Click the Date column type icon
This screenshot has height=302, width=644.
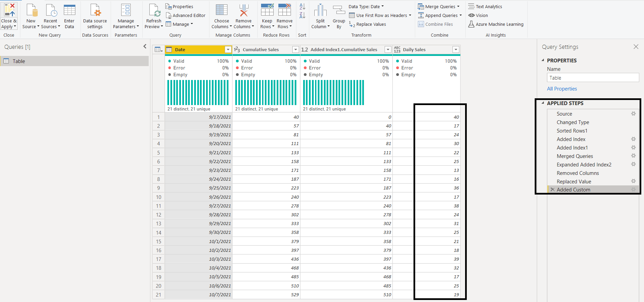coord(169,49)
